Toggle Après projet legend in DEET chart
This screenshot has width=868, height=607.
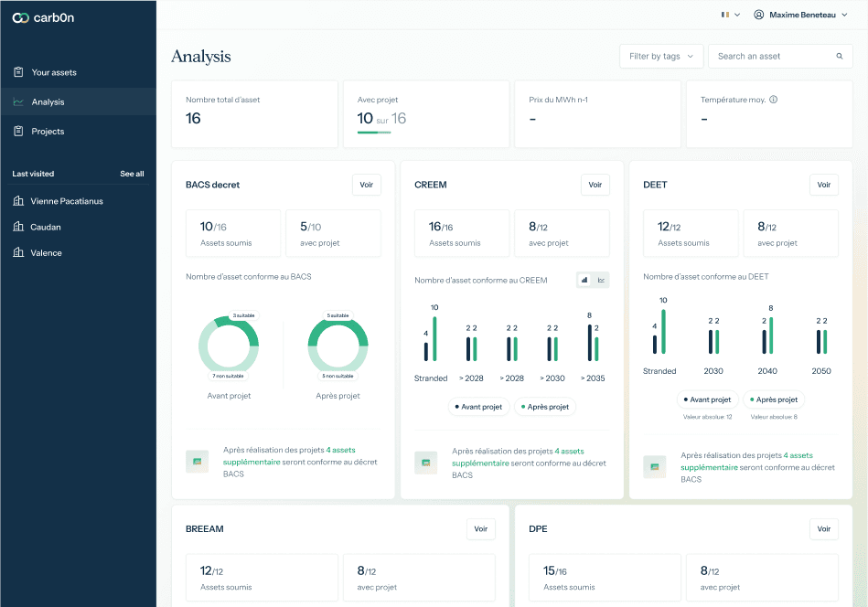pyautogui.click(x=774, y=399)
